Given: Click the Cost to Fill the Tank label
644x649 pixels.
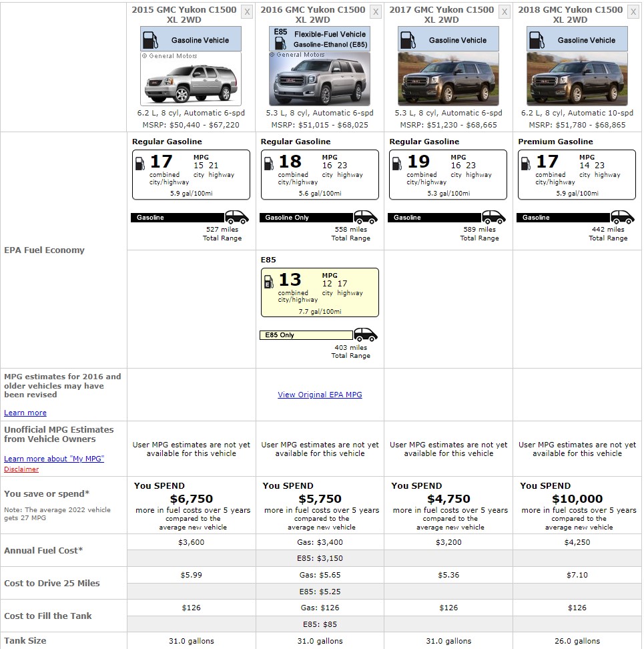Looking at the screenshot, I should point(48,616).
